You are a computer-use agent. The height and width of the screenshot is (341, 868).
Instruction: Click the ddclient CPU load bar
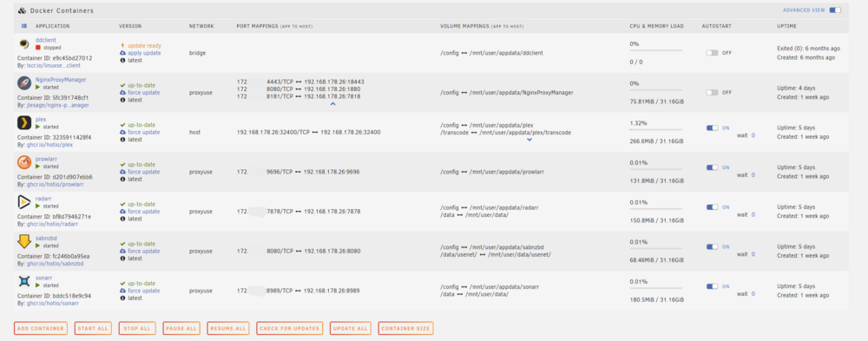655,50
